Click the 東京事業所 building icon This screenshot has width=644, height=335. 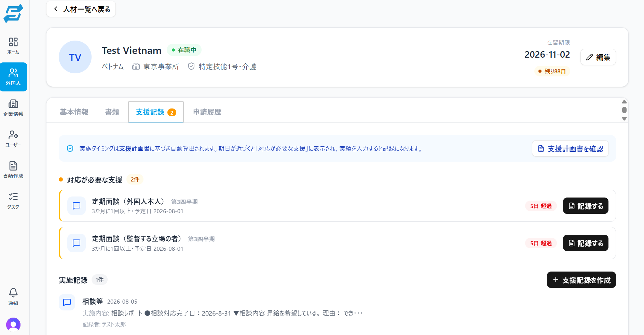136,66
